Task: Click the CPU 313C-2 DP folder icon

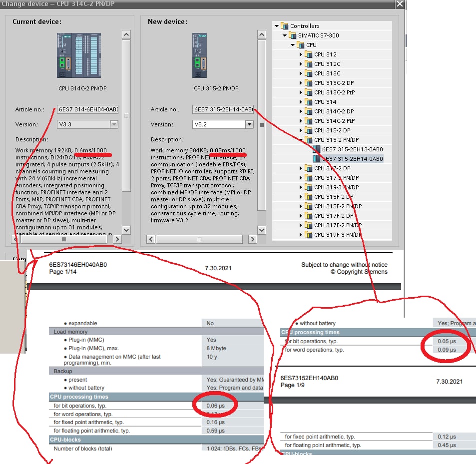Action: 309,83
